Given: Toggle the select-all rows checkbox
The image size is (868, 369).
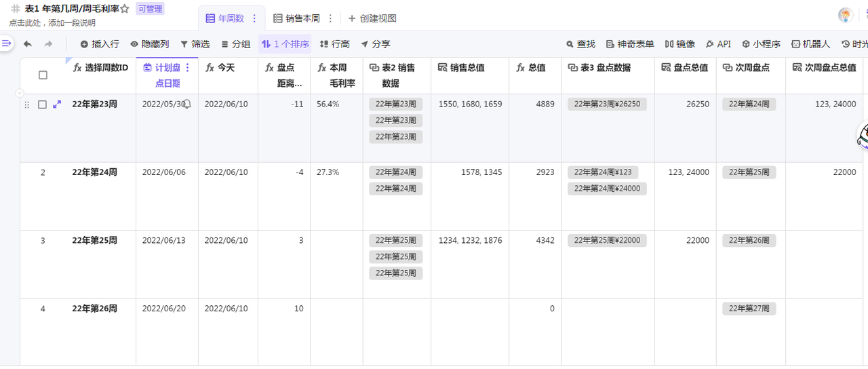Looking at the screenshot, I should 43,75.
